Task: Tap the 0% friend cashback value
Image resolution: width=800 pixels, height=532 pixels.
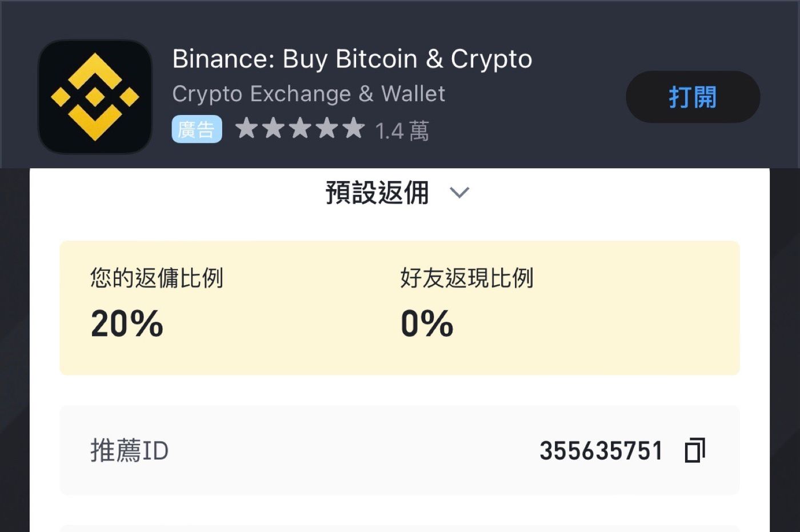Action: click(x=427, y=323)
